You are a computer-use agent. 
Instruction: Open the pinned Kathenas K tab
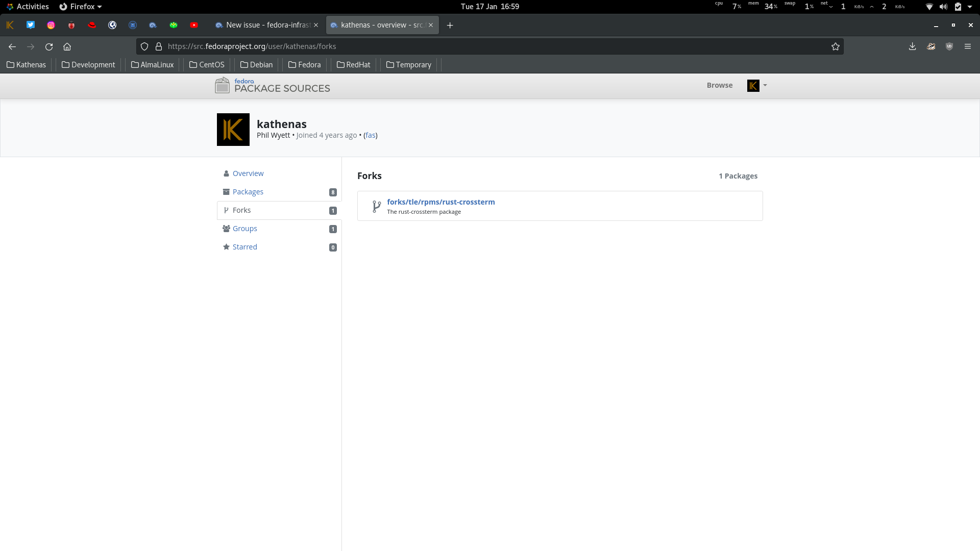click(10, 25)
